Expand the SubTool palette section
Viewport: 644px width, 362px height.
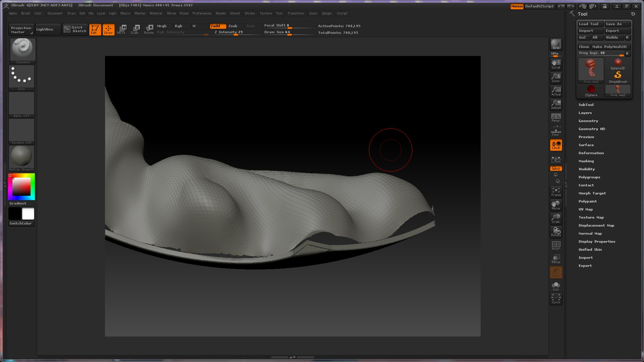click(x=586, y=105)
